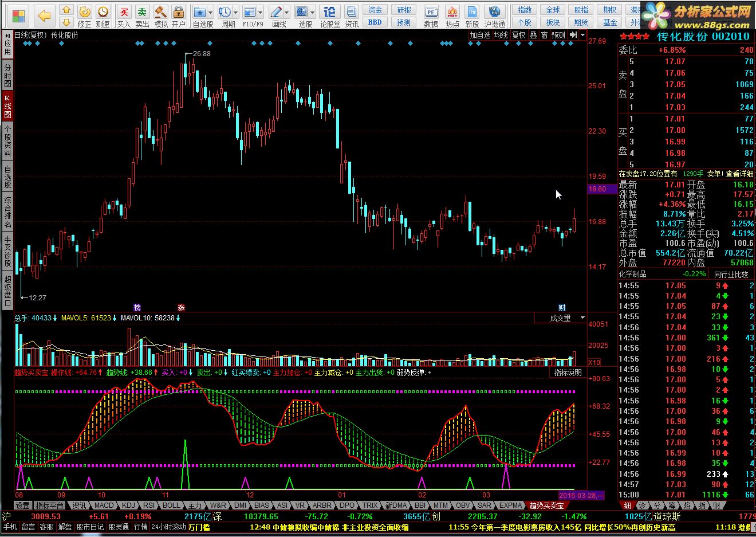The width and height of the screenshot is (756, 537).
Task: Expand the 周期 dropdown arrow
Action: click(235, 12)
